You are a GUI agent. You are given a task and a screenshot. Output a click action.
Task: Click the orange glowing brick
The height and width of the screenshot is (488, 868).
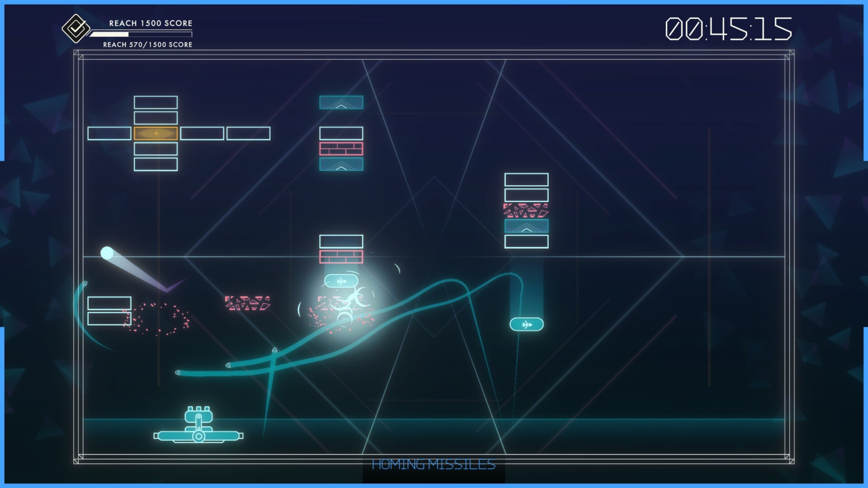(156, 133)
